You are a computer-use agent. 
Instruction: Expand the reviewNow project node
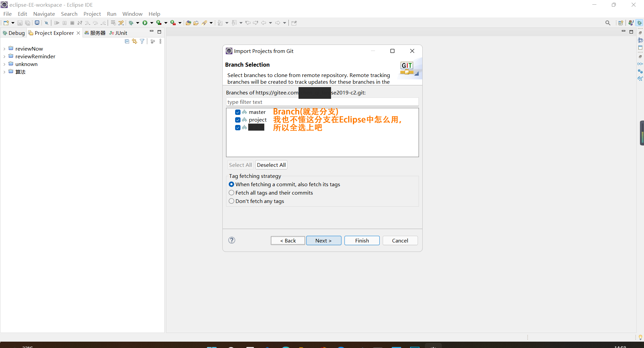(x=4, y=49)
